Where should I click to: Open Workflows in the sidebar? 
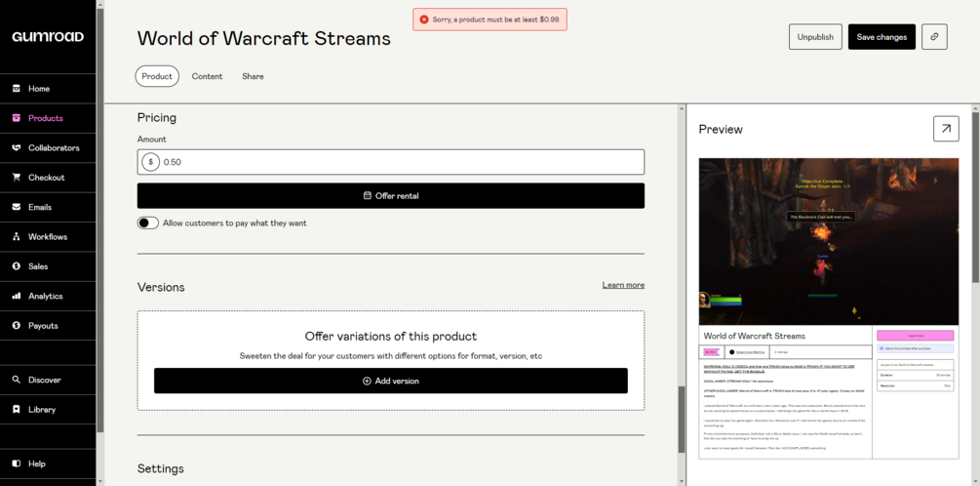(48, 236)
